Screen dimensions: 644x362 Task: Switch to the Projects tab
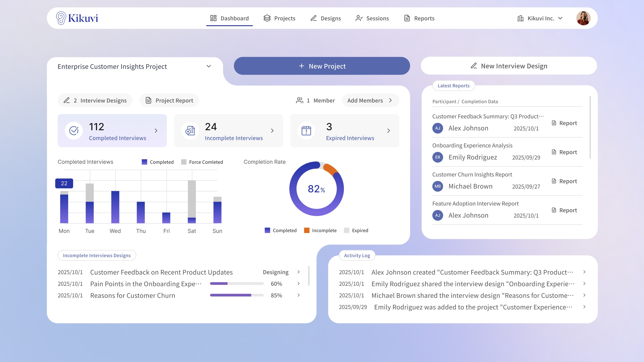pyautogui.click(x=279, y=18)
